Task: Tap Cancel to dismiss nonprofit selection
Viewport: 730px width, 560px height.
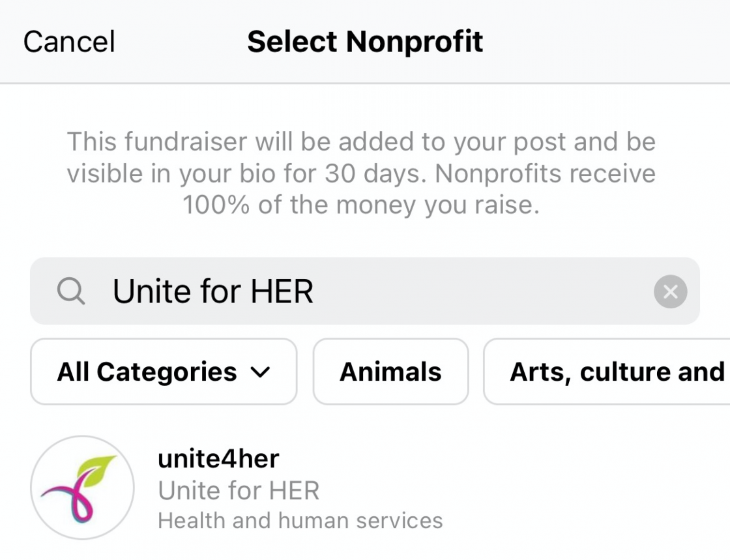Action: (x=69, y=42)
